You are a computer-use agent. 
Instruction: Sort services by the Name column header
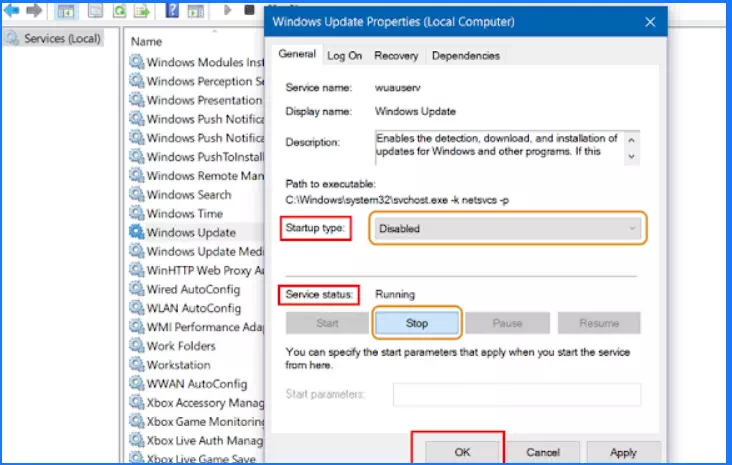pos(146,42)
